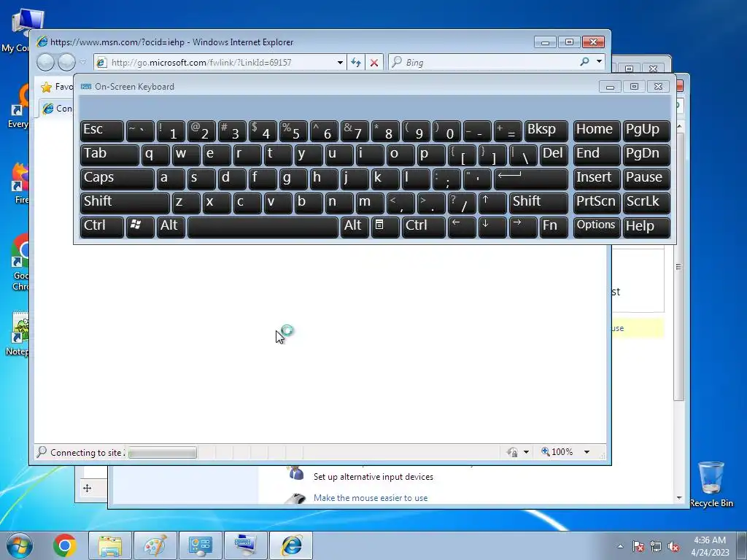
Task: Toggle the ScrLk key
Action: point(646,203)
